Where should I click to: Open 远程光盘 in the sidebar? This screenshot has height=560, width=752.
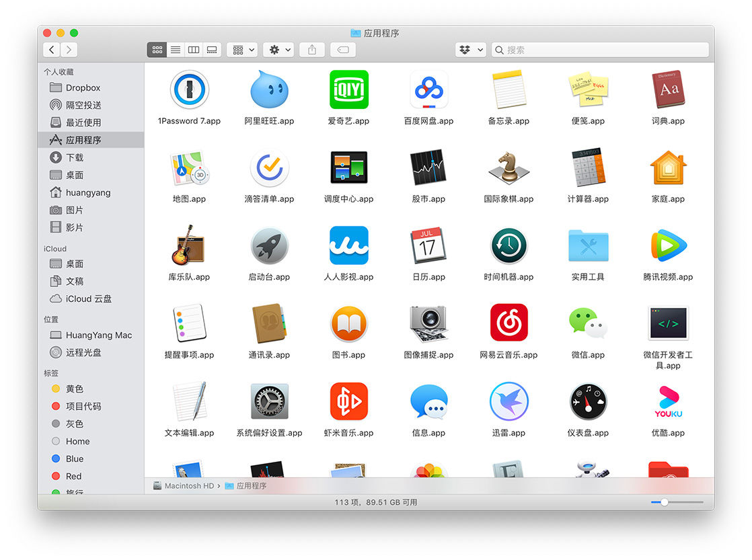[91, 352]
